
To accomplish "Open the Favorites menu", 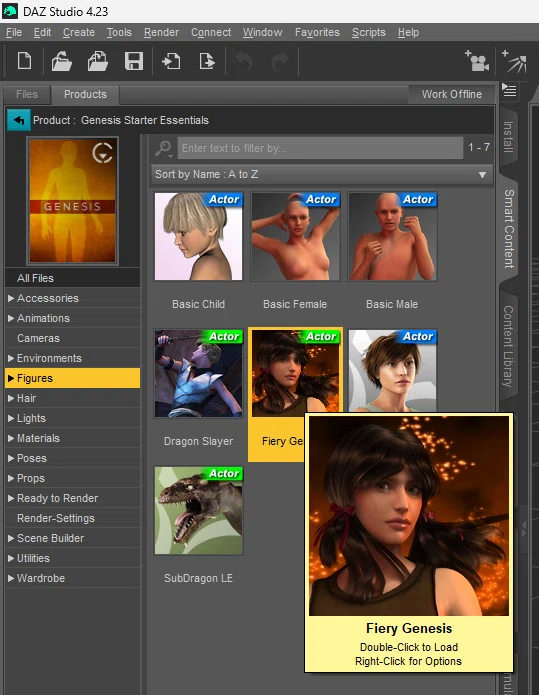I will 317,32.
